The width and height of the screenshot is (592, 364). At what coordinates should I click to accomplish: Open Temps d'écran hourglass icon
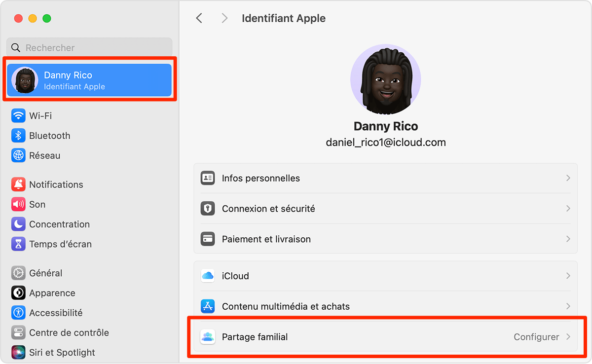point(18,244)
